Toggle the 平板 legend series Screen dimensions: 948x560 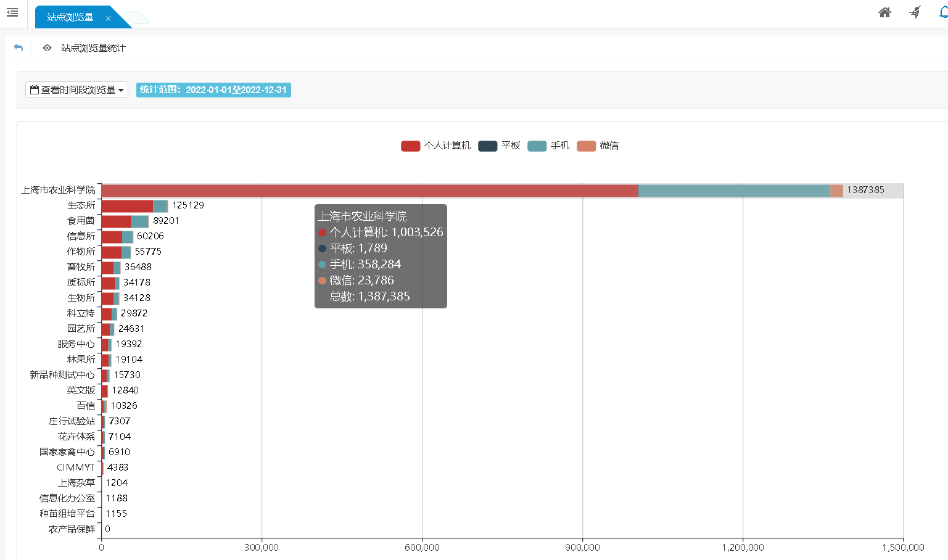499,146
